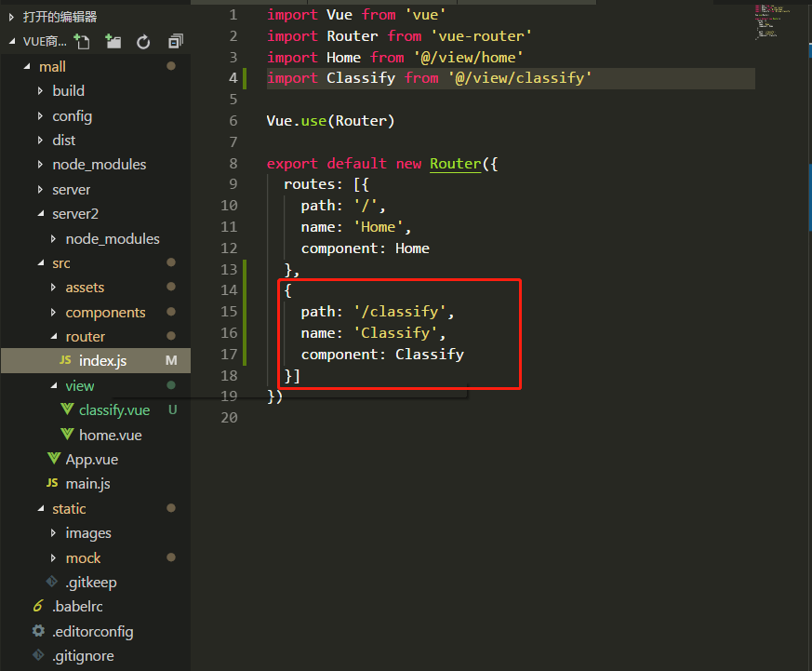
Task: Expand the dist folder
Action: tap(40, 140)
